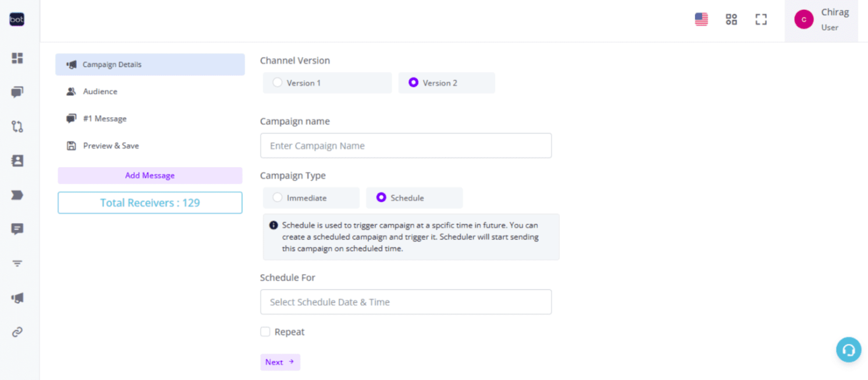Select the link sharing icon in sidebar

pyautogui.click(x=17, y=332)
